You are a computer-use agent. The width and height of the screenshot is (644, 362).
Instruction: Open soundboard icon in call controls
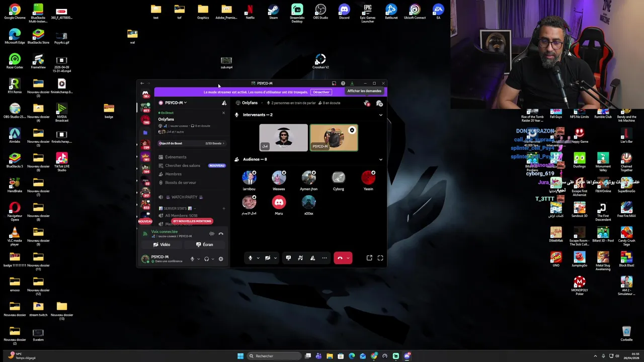tap(300, 258)
